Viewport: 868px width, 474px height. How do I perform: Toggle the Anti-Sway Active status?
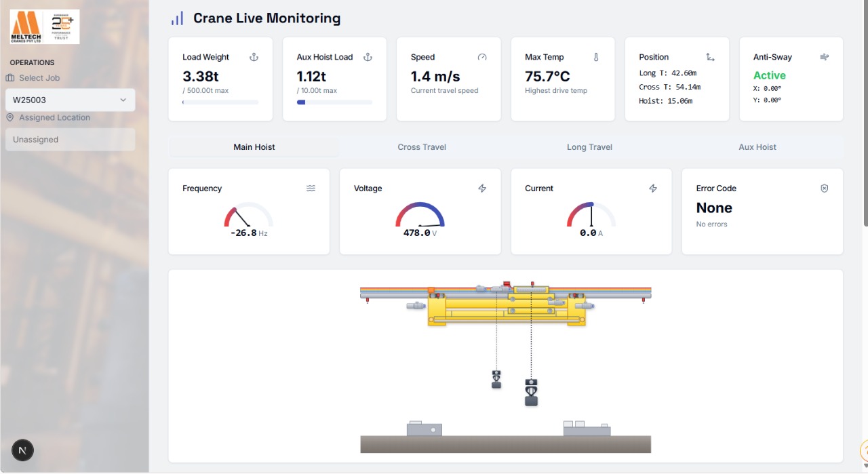click(769, 75)
